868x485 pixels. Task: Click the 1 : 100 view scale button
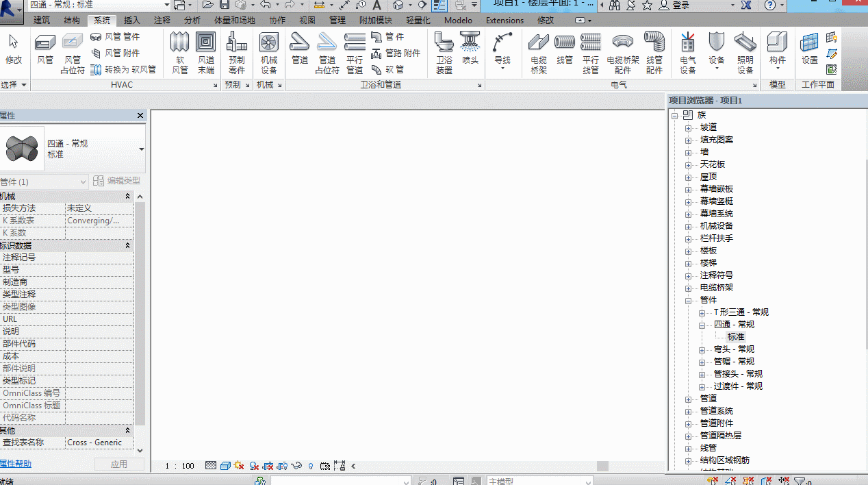(x=180, y=466)
